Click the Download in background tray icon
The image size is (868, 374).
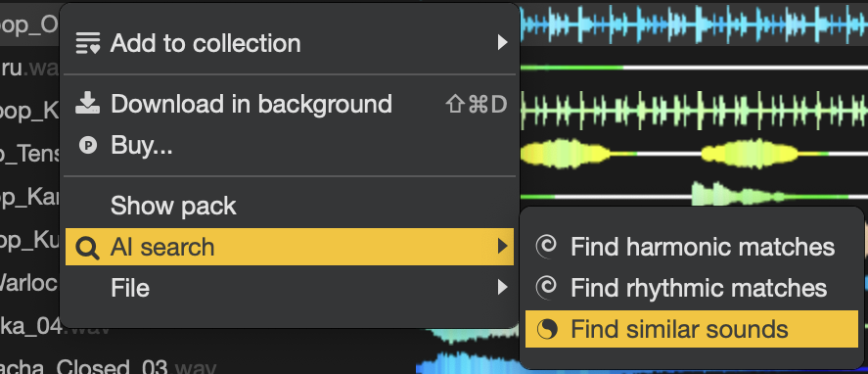point(87,104)
